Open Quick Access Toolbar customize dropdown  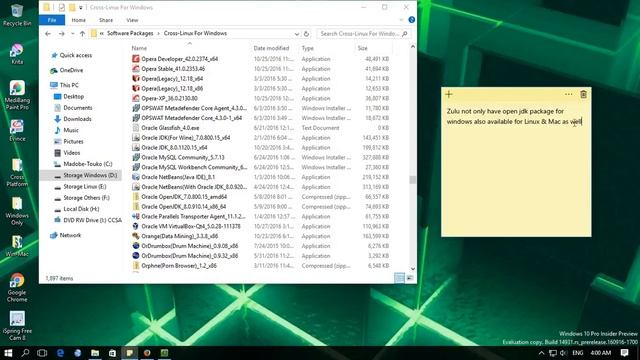81,7
